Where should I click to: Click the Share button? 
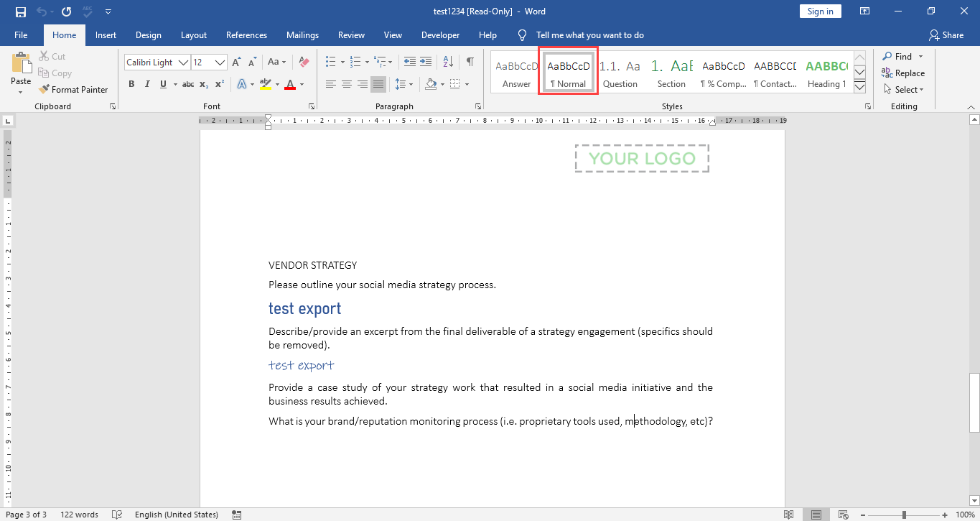click(946, 34)
